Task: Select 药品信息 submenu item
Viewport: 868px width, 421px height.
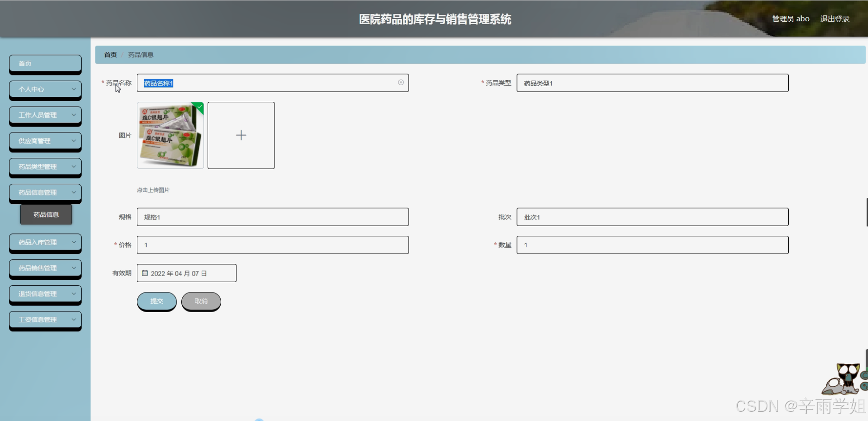Action: point(45,214)
